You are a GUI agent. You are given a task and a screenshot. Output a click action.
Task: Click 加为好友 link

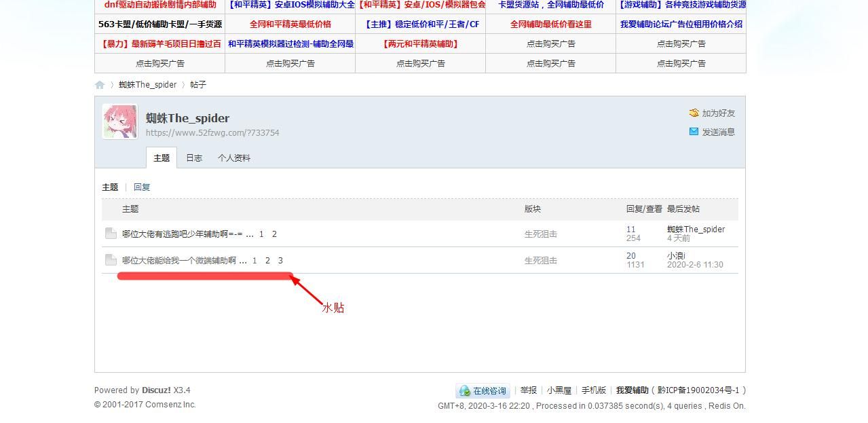pyautogui.click(x=719, y=113)
